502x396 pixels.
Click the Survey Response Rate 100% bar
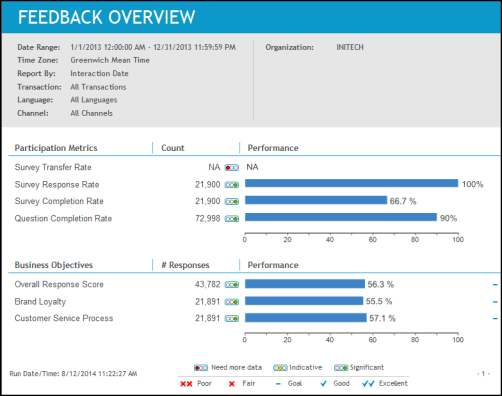352,183
